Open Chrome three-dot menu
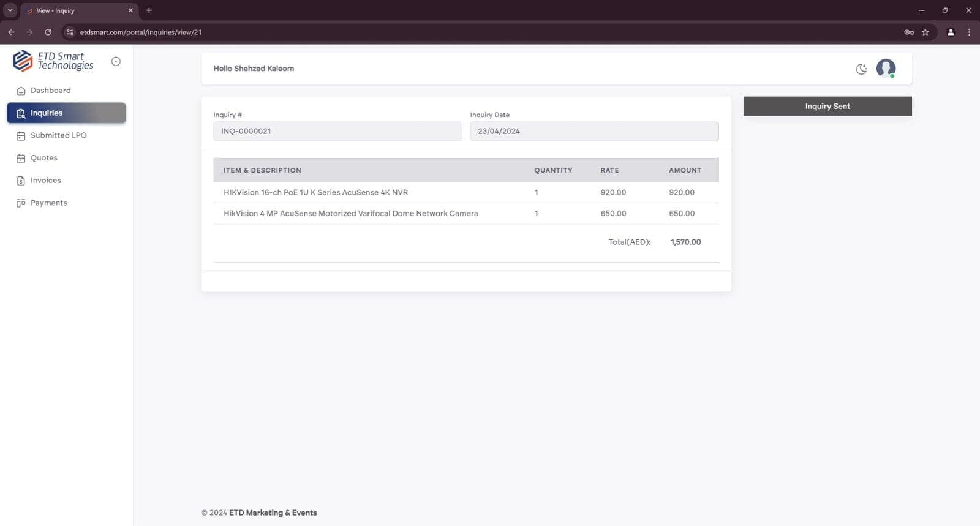The width and height of the screenshot is (980, 526). pyautogui.click(x=969, y=32)
